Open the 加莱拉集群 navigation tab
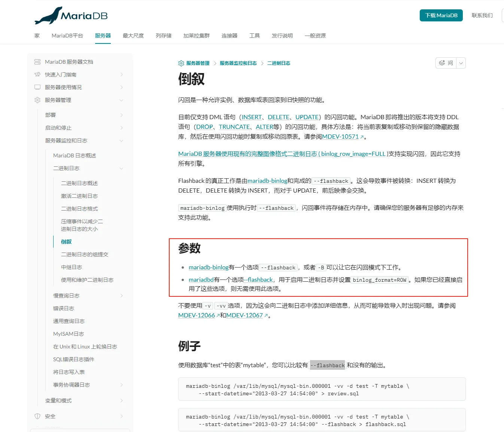This screenshot has height=432, width=504. coord(197,36)
